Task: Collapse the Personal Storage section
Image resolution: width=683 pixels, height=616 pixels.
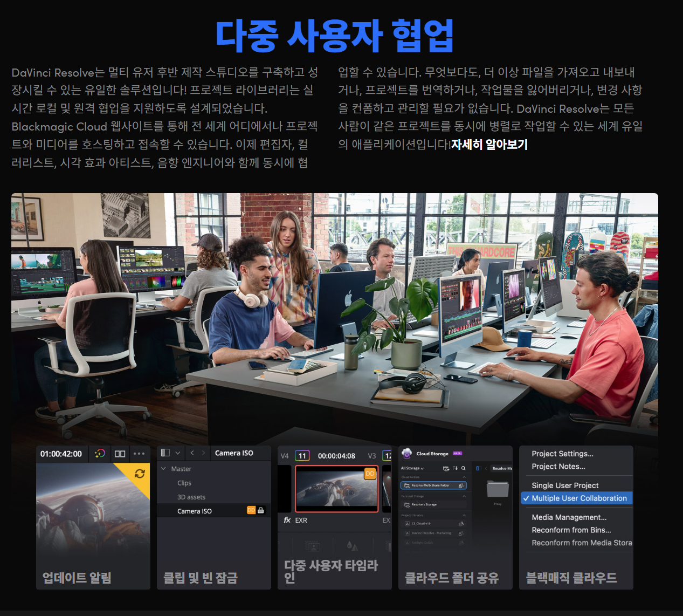Action: (464, 496)
